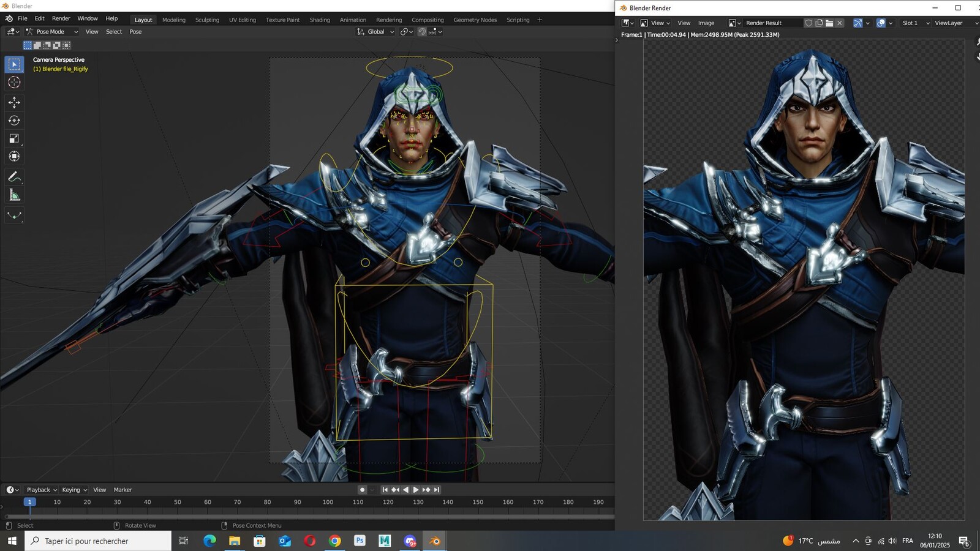Open an image file via folder icon
Image resolution: width=980 pixels, height=551 pixels.
click(x=829, y=23)
